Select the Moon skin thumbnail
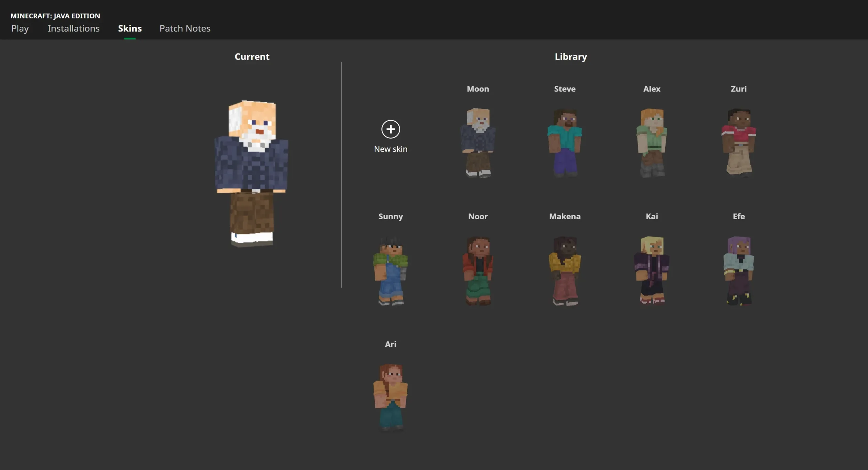This screenshot has height=470, width=868. click(x=478, y=143)
